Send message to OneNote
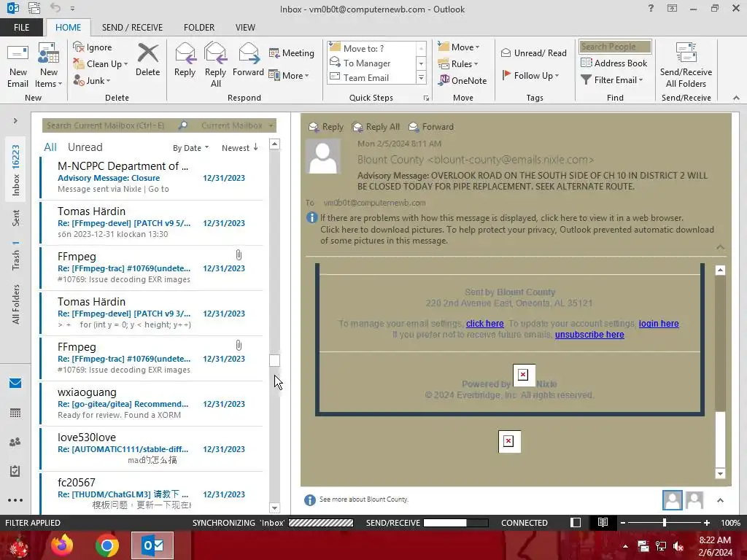This screenshot has height=560, width=747. click(x=462, y=80)
